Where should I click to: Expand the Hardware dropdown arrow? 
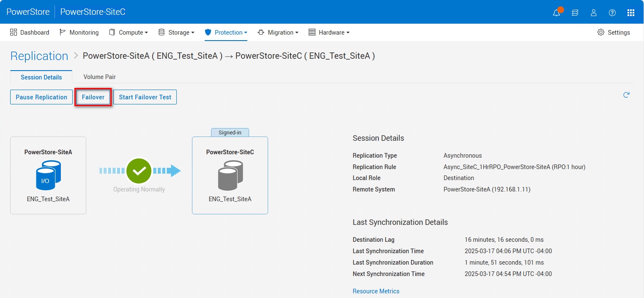point(348,33)
